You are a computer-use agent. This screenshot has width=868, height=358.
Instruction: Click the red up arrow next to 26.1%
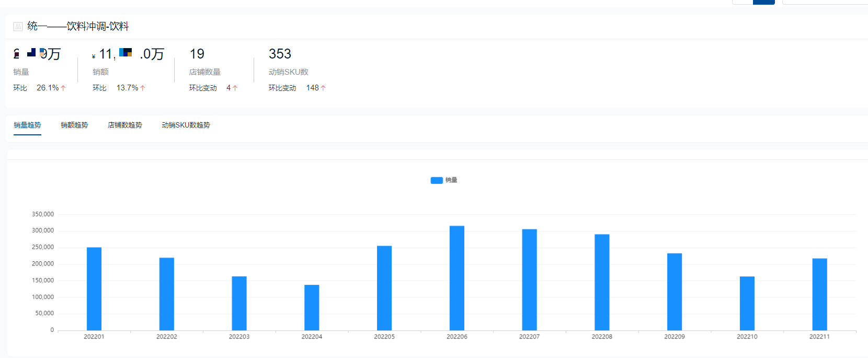pos(63,88)
